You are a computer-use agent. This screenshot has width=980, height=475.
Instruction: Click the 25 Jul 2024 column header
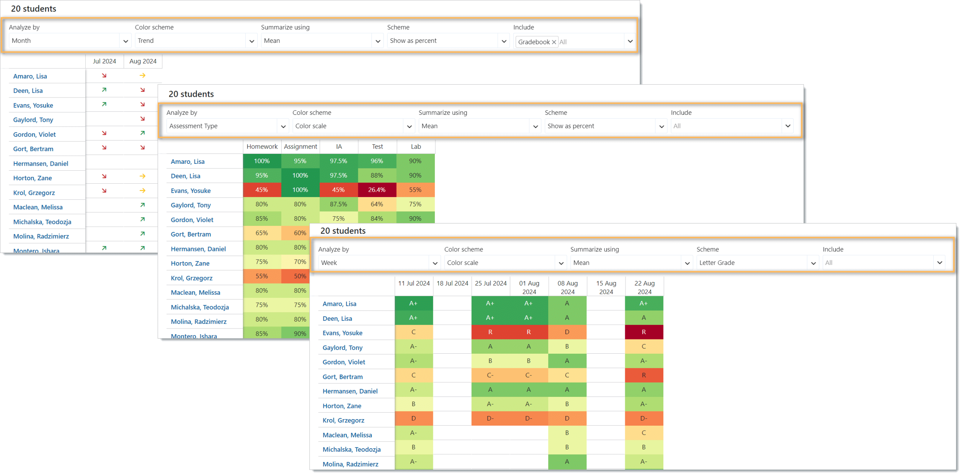click(490, 283)
